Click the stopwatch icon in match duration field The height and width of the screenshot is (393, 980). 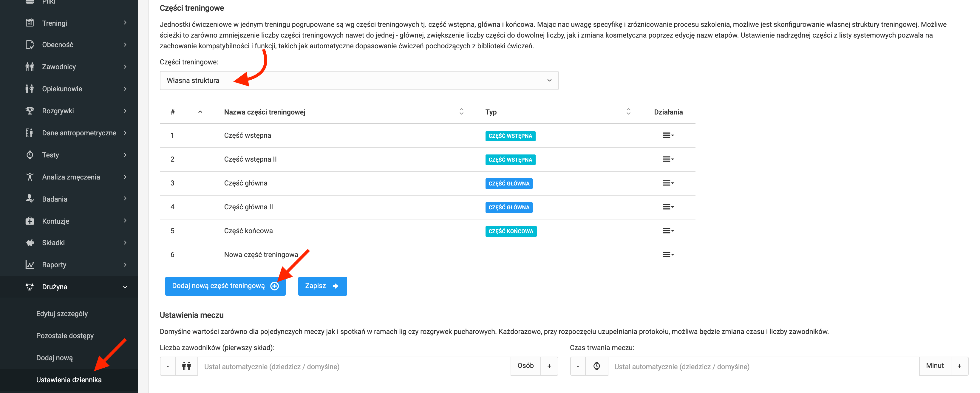tap(596, 366)
